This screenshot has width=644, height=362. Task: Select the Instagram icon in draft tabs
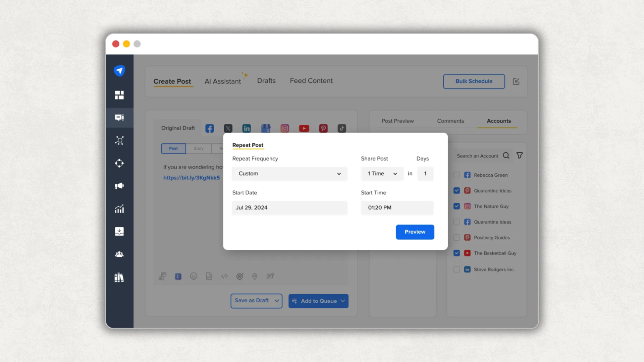point(285,128)
